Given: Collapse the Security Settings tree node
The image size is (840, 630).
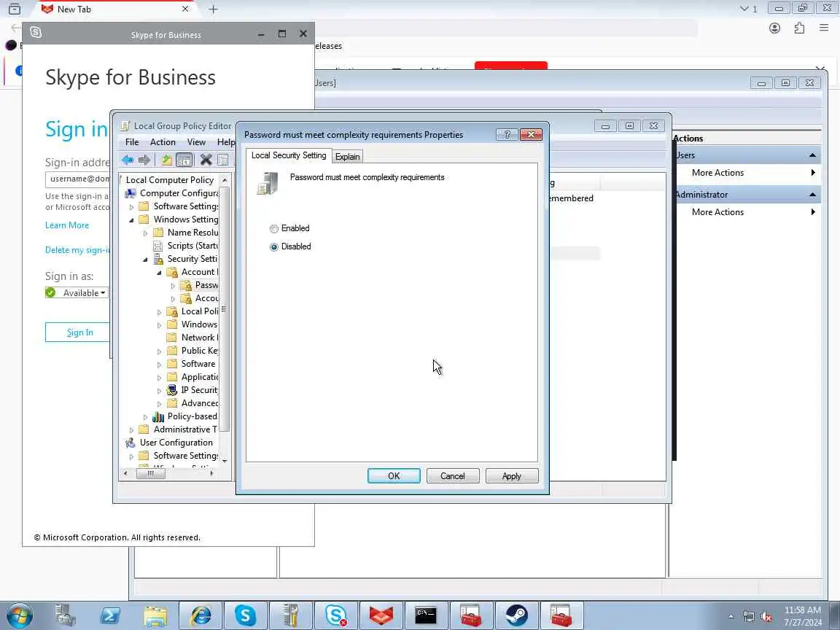Looking at the screenshot, I should 145,260.
